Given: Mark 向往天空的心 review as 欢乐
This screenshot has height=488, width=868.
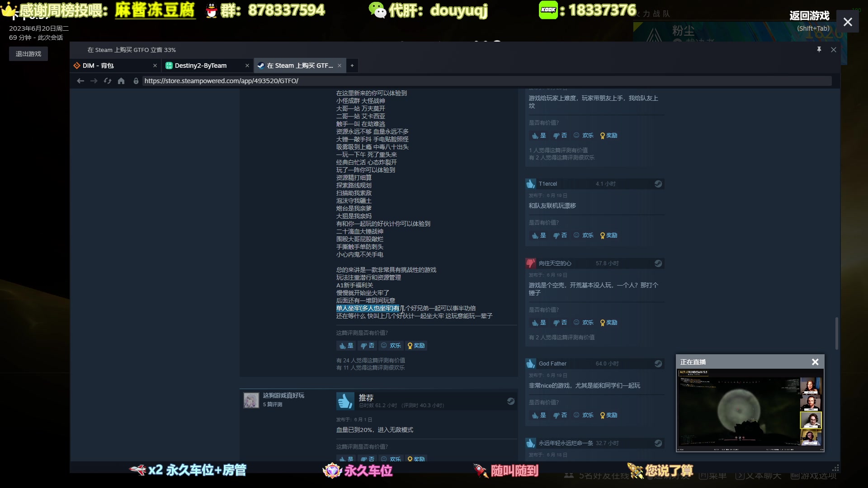Looking at the screenshot, I should 584,323.
